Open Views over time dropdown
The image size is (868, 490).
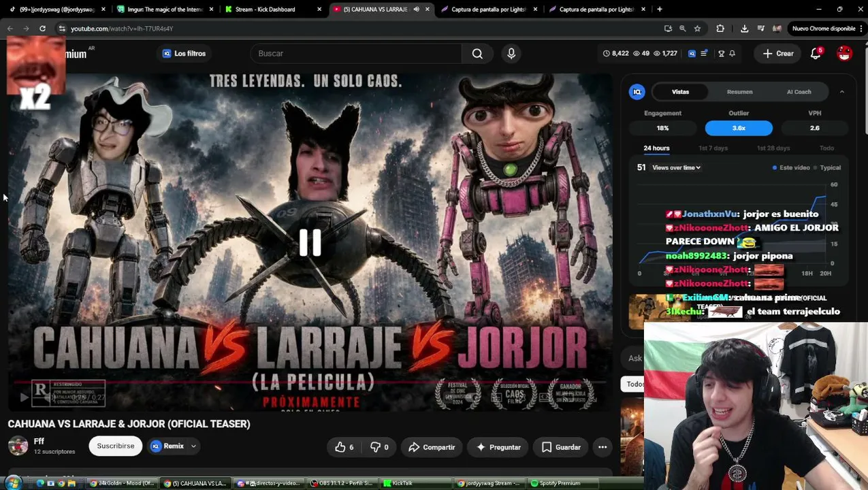[x=676, y=167]
